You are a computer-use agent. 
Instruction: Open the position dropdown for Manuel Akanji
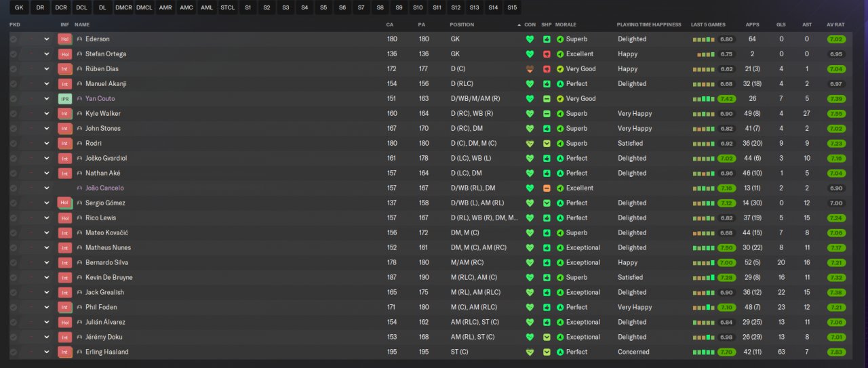47,84
